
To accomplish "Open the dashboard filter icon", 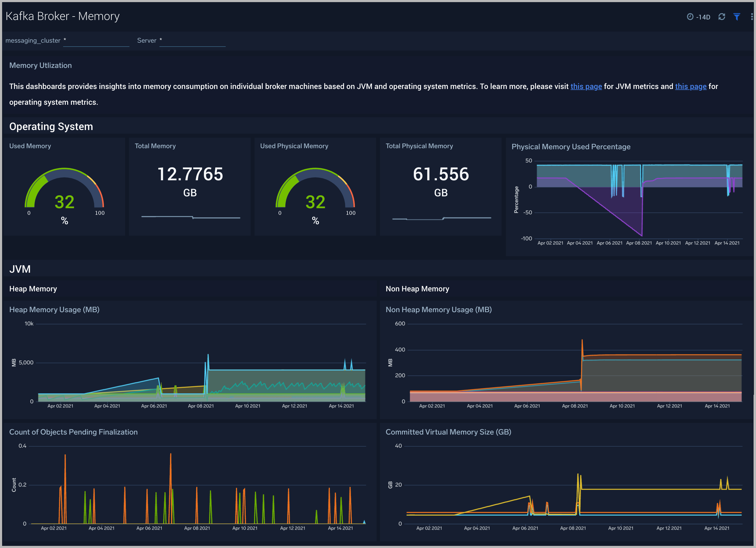I will pos(737,17).
